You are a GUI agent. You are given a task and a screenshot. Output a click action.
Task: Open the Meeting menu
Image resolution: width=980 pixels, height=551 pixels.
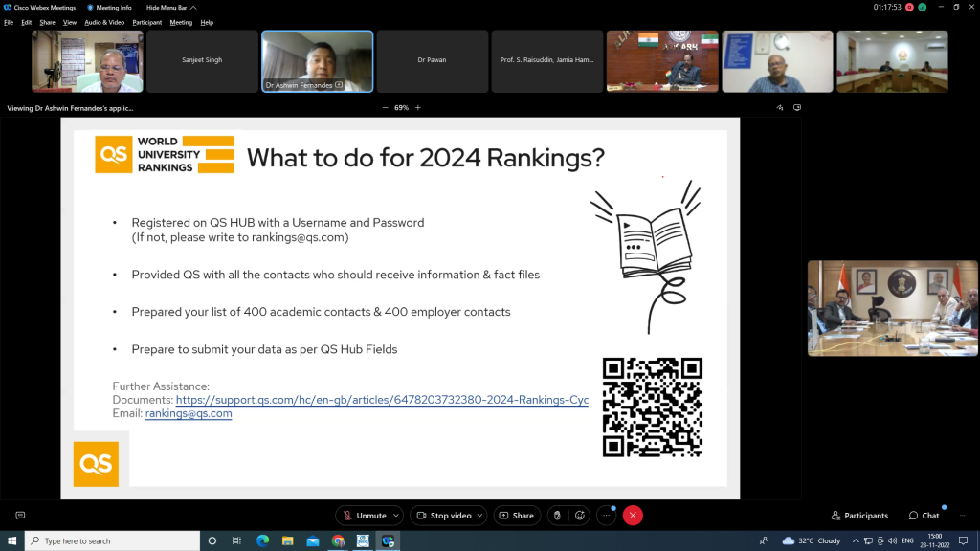point(181,23)
